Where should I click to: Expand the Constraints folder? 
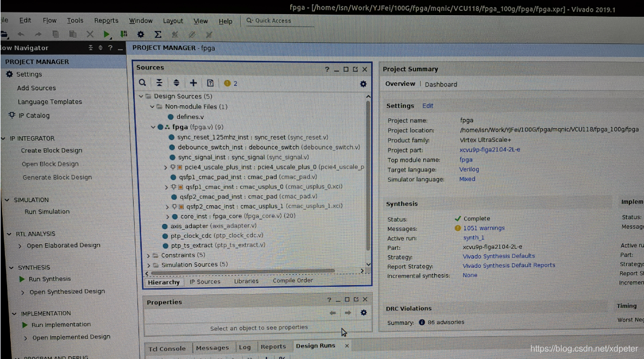(148, 256)
